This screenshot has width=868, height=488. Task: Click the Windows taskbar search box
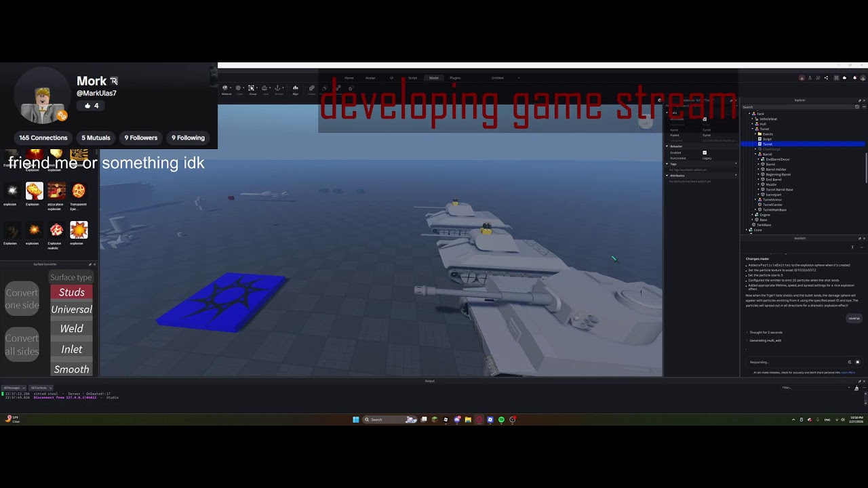click(x=390, y=420)
